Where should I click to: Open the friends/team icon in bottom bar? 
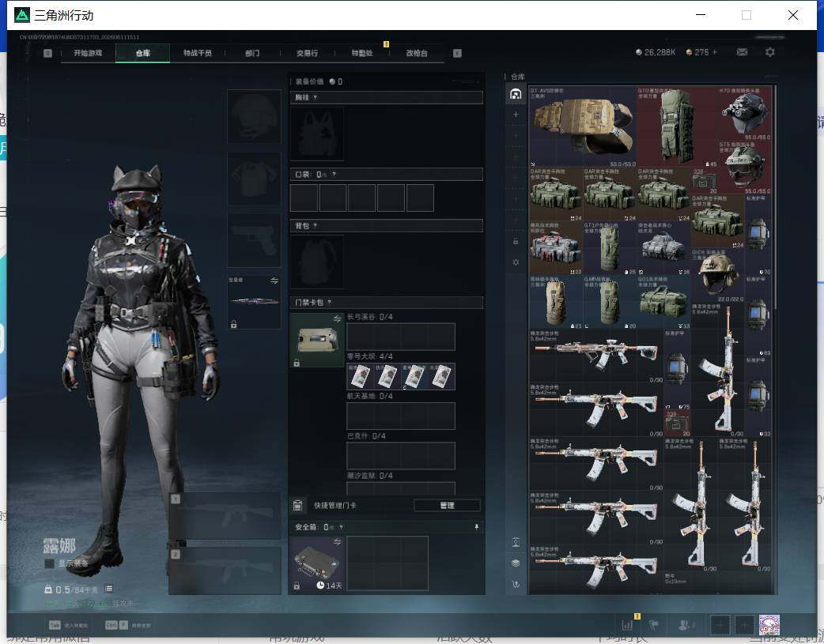point(684,624)
